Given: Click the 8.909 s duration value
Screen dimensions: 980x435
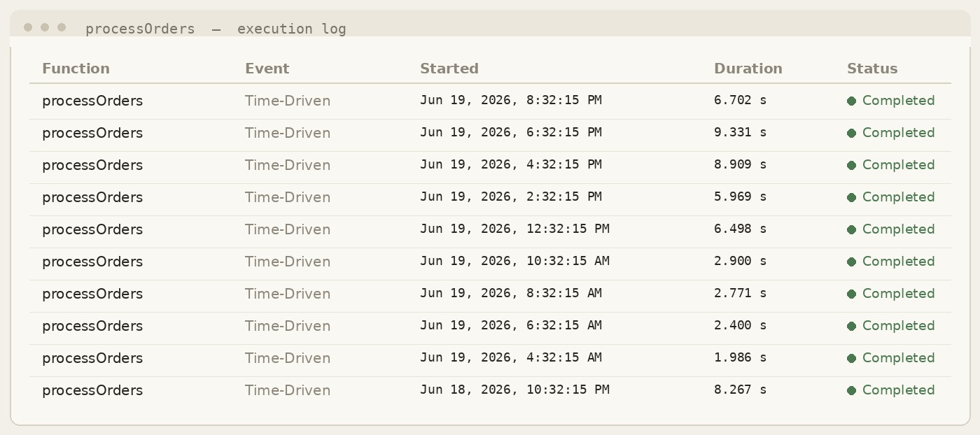Looking at the screenshot, I should (x=740, y=164).
